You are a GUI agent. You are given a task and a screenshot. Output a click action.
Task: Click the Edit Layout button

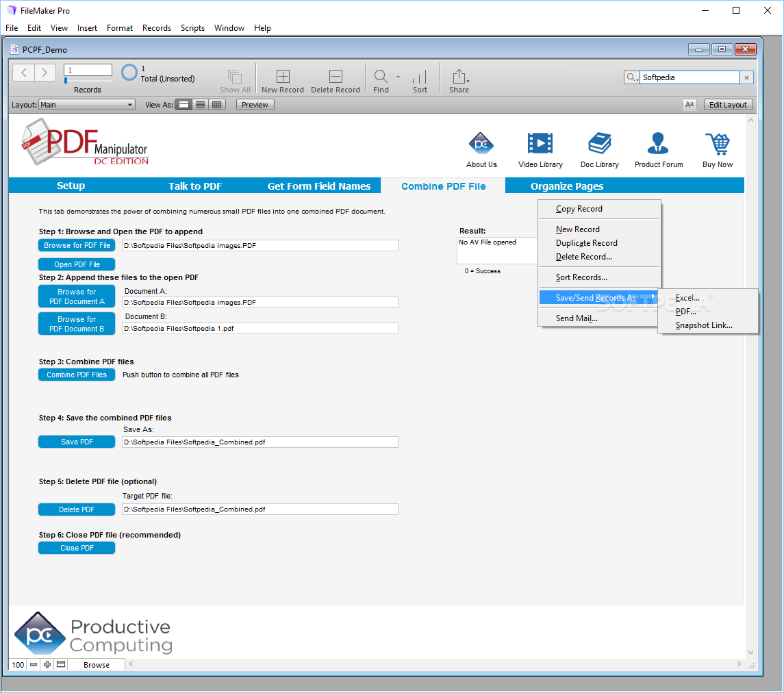(727, 105)
